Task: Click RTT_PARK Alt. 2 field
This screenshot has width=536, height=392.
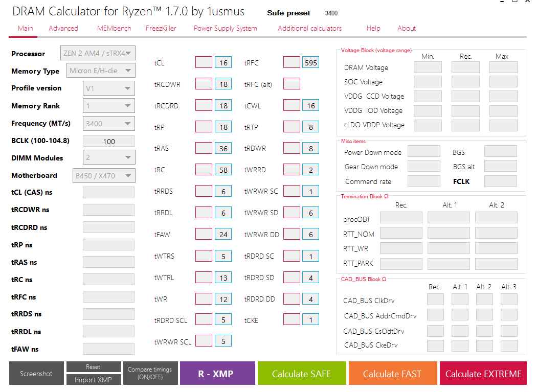Action: click(496, 264)
